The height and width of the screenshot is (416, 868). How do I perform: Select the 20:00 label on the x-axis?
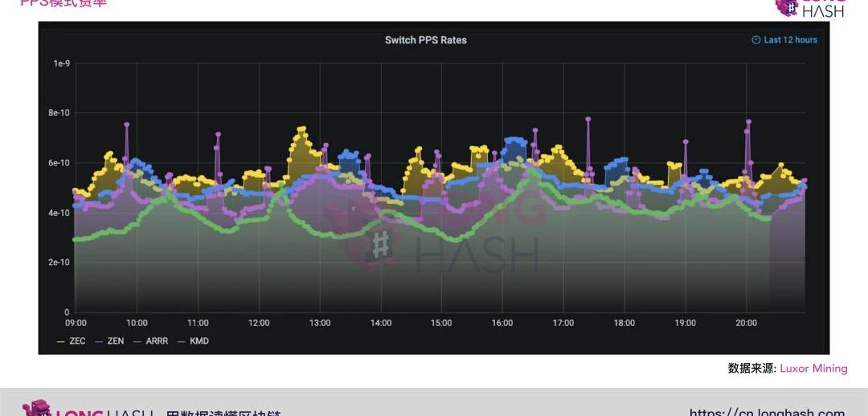(x=746, y=323)
